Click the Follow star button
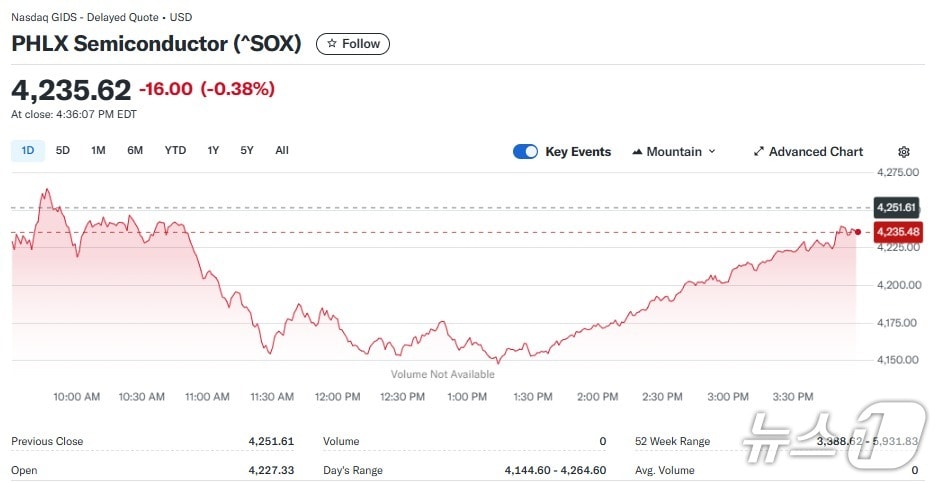 pyautogui.click(x=353, y=44)
